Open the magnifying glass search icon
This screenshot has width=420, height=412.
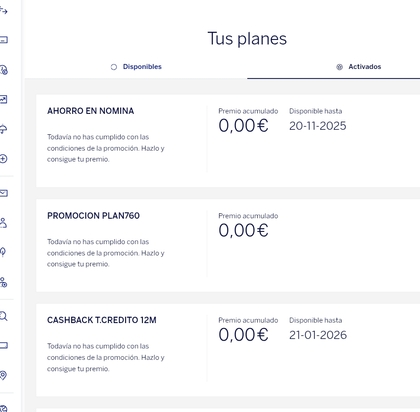(x=3, y=316)
